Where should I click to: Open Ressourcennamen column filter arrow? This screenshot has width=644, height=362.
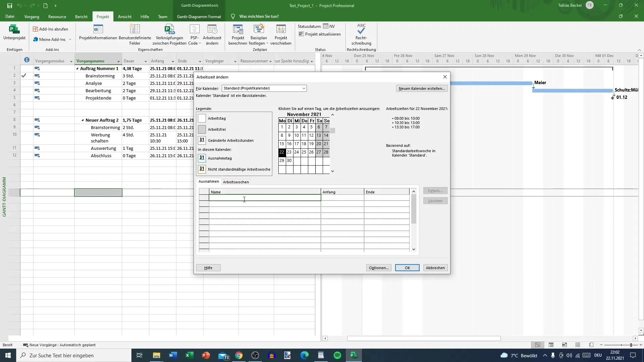pyautogui.click(x=270, y=61)
